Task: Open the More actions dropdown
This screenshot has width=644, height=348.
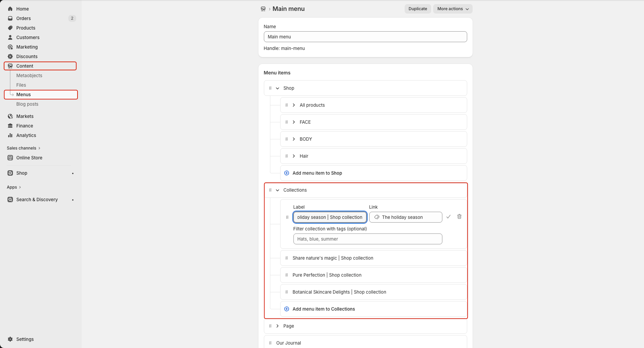Action: 453,9
